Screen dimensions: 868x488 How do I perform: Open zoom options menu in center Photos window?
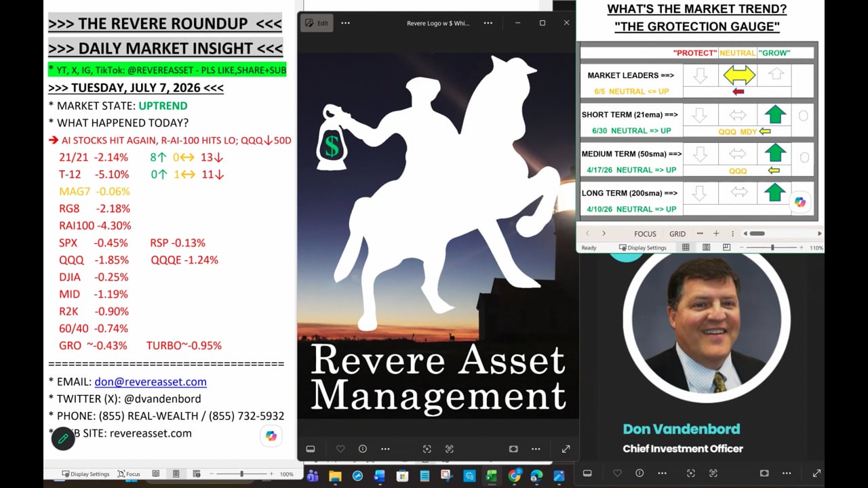click(536, 449)
